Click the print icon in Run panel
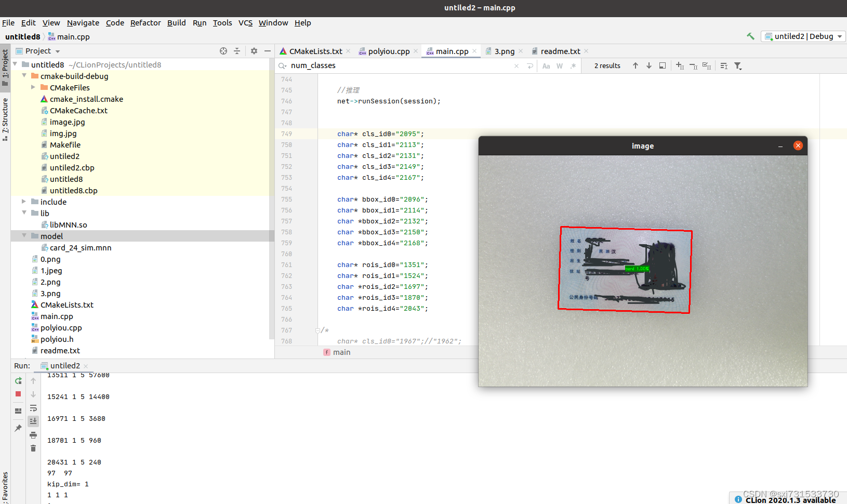Viewport: 847px width, 504px height. (x=33, y=435)
